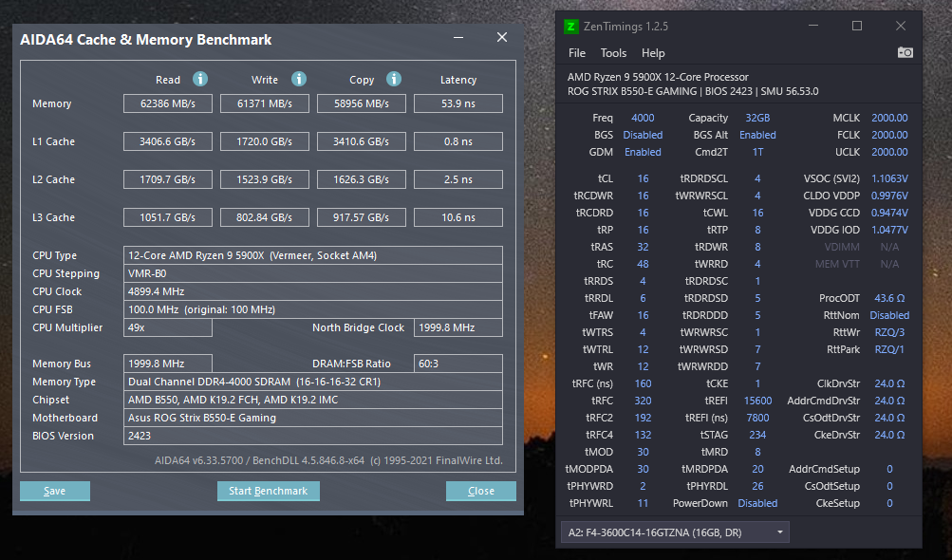The image size is (952, 560).
Task: Maximize the ZenTimings window
Action: click(x=857, y=27)
